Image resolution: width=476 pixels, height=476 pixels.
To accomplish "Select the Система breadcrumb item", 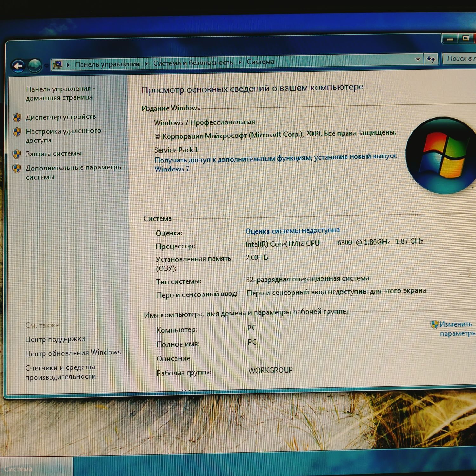I will 260,62.
